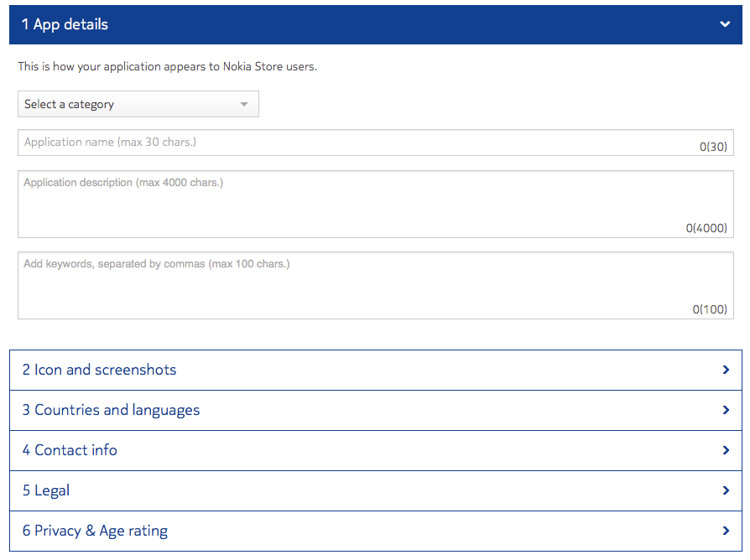
Task: Expand the Countries and languages section
Action: tap(112, 410)
